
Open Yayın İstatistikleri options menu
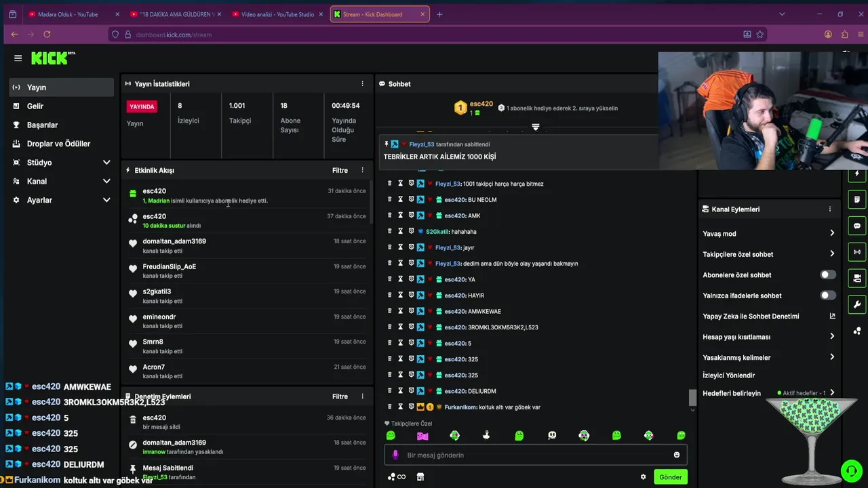(362, 84)
